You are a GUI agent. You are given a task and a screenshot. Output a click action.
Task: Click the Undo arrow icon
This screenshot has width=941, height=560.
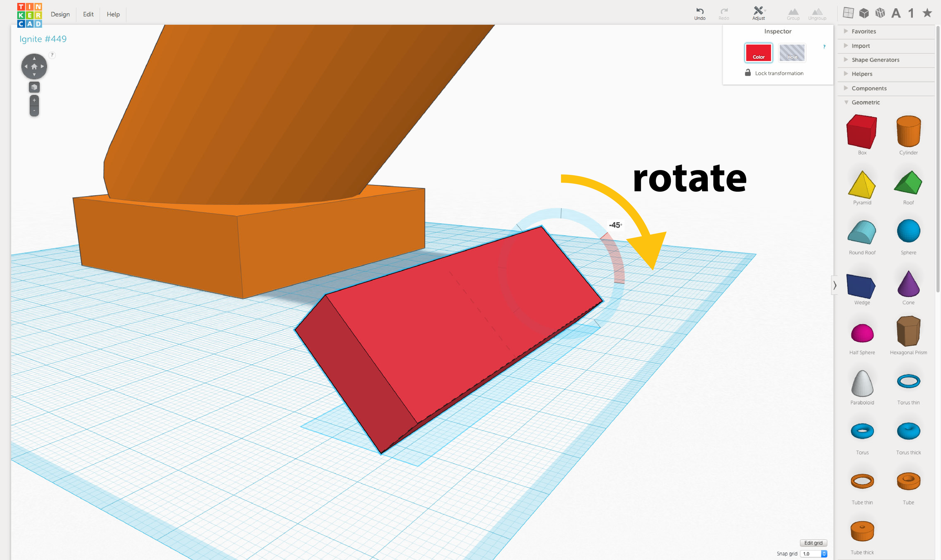[x=700, y=11]
